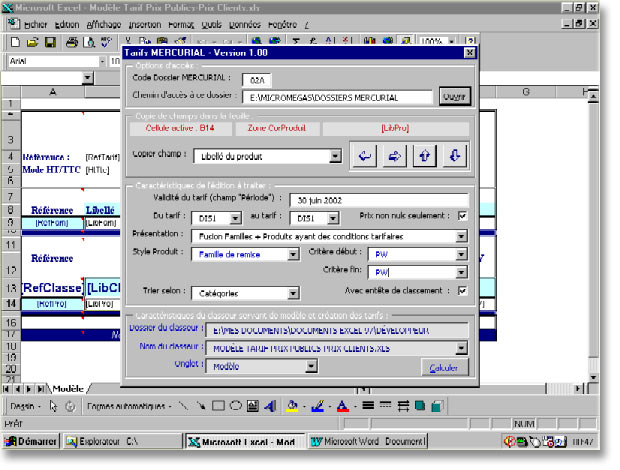Screen dimensions: 620x470
Task: Open the Données menu
Action: [245, 25]
